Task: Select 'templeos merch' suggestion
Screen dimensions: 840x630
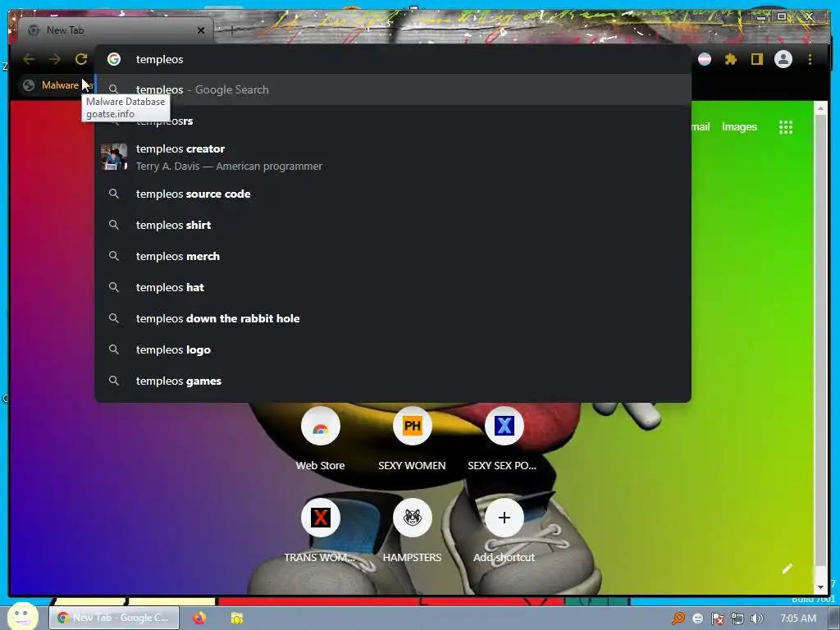Action: [393, 256]
